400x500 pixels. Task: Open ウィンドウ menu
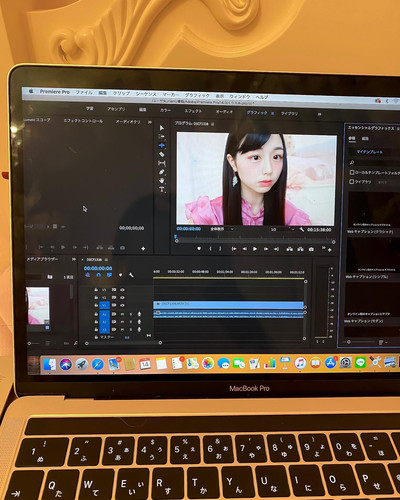pos(240,96)
